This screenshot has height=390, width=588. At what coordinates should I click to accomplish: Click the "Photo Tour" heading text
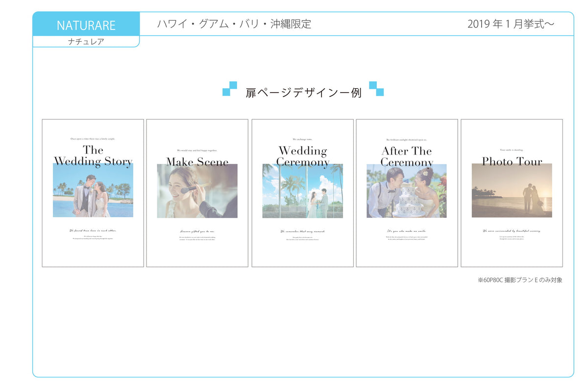point(512,161)
